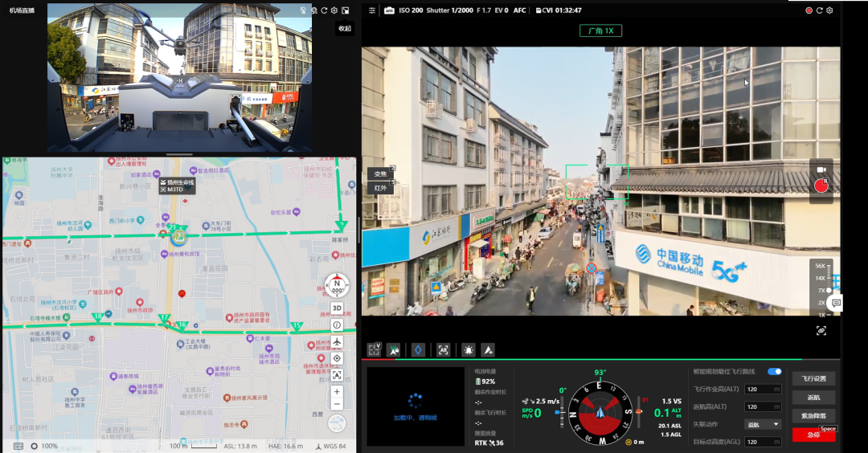Zoom out on the map
Viewport: 868px width, 453px height.
pyautogui.click(x=337, y=404)
